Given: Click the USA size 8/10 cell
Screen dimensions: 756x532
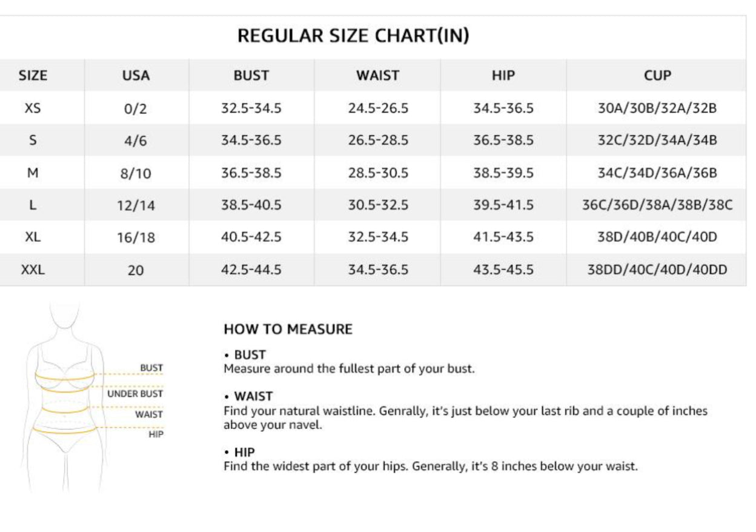Looking at the screenshot, I should tap(136, 174).
